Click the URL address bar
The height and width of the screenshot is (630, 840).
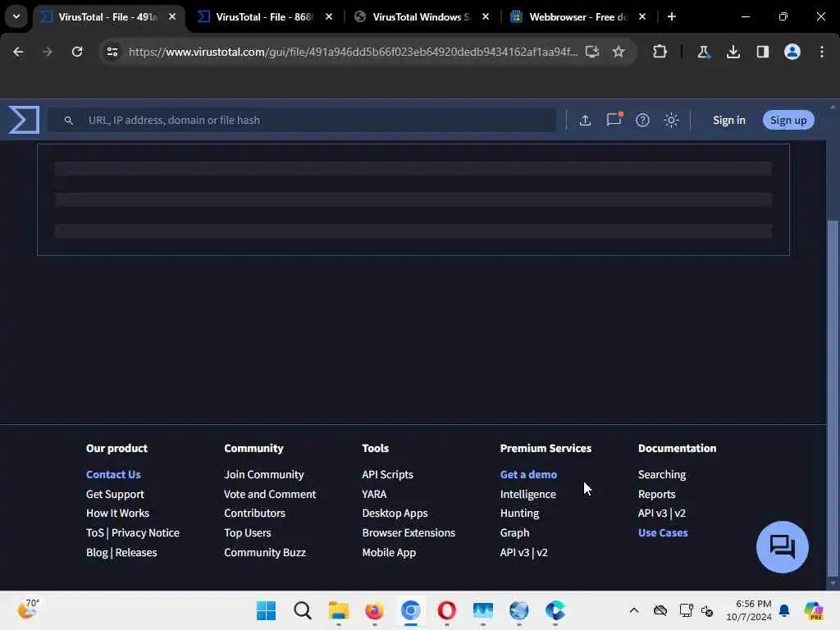coord(353,52)
